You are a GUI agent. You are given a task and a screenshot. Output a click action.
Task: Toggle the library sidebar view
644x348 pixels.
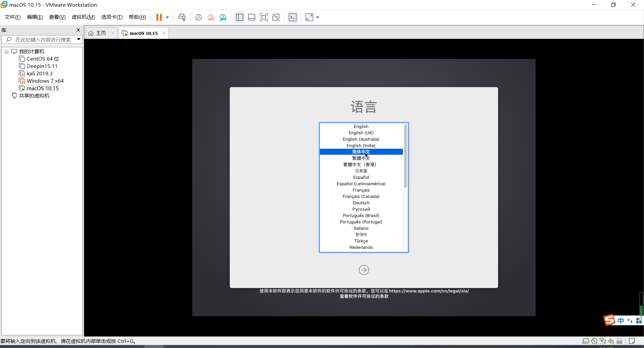(x=239, y=17)
